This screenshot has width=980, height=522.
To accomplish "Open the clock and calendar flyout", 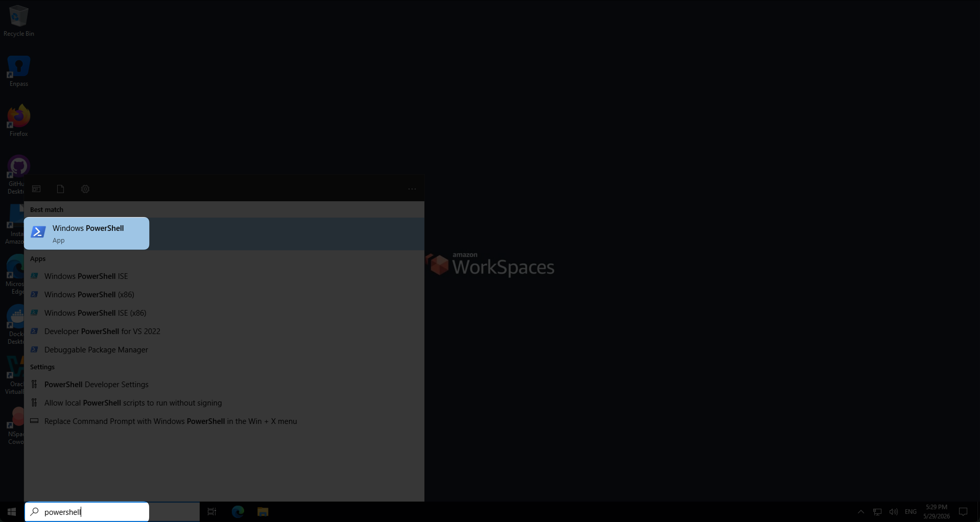I will 937,512.
